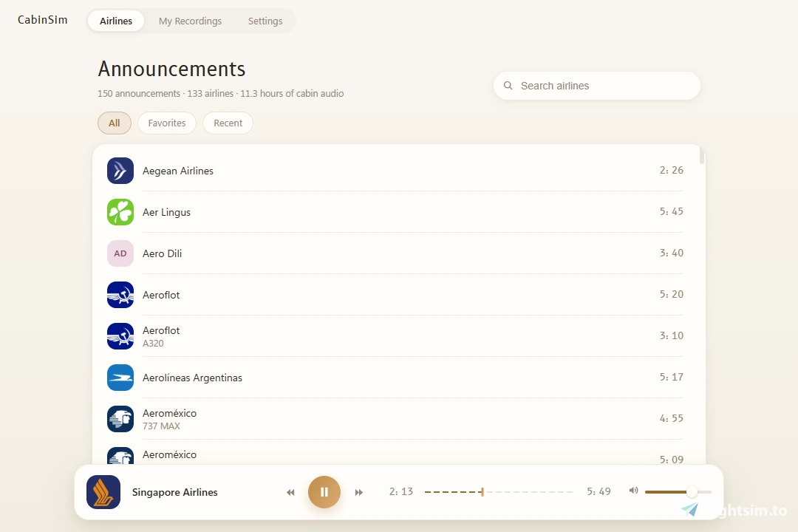Screen dimensions: 798x532
Task: Click the search magnifier icon
Action: coord(508,86)
